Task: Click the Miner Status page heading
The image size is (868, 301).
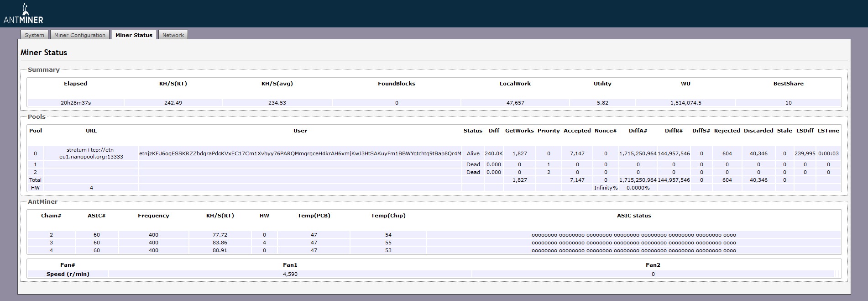Action: 44,53
